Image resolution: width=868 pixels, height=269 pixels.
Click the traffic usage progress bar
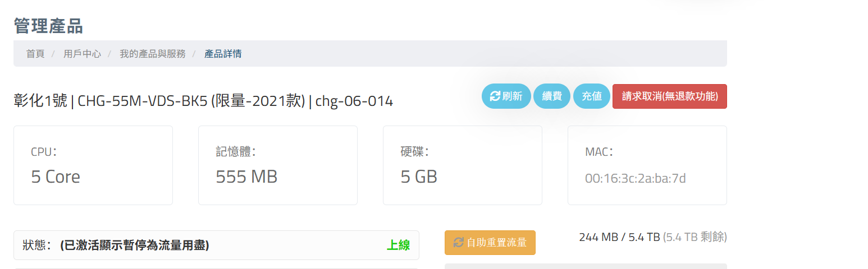[586, 266]
